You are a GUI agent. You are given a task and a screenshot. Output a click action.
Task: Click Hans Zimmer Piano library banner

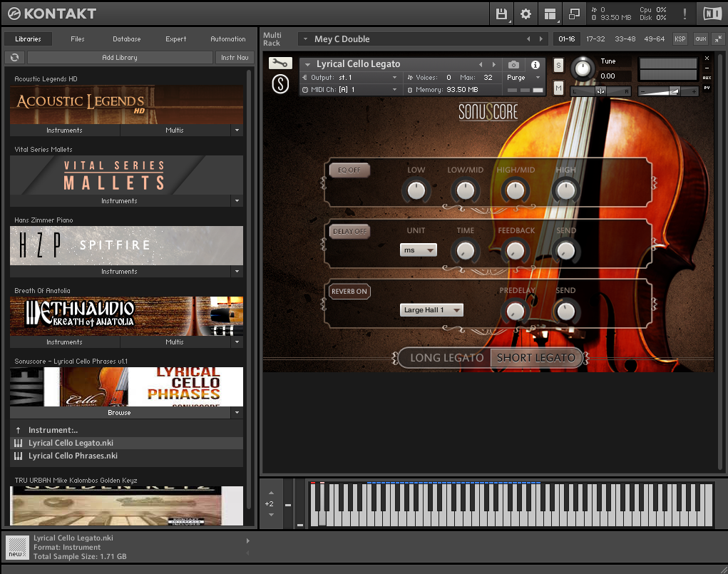(x=126, y=246)
